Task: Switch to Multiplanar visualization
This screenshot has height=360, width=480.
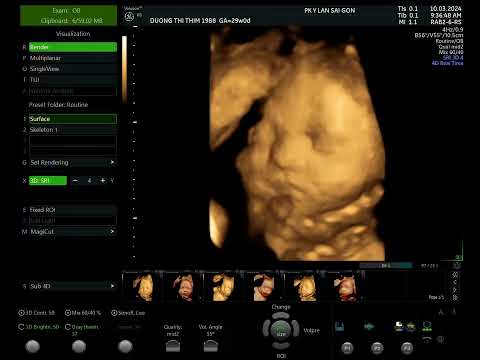Action: pos(73,58)
